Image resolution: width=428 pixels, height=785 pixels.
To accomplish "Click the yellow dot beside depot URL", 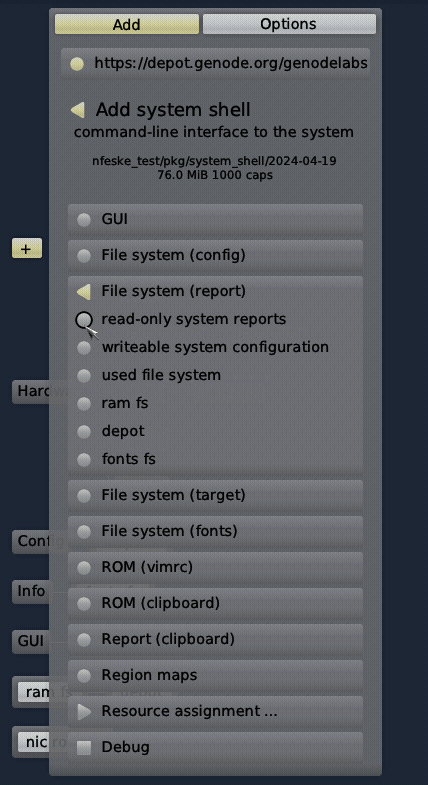I will tap(77, 64).
